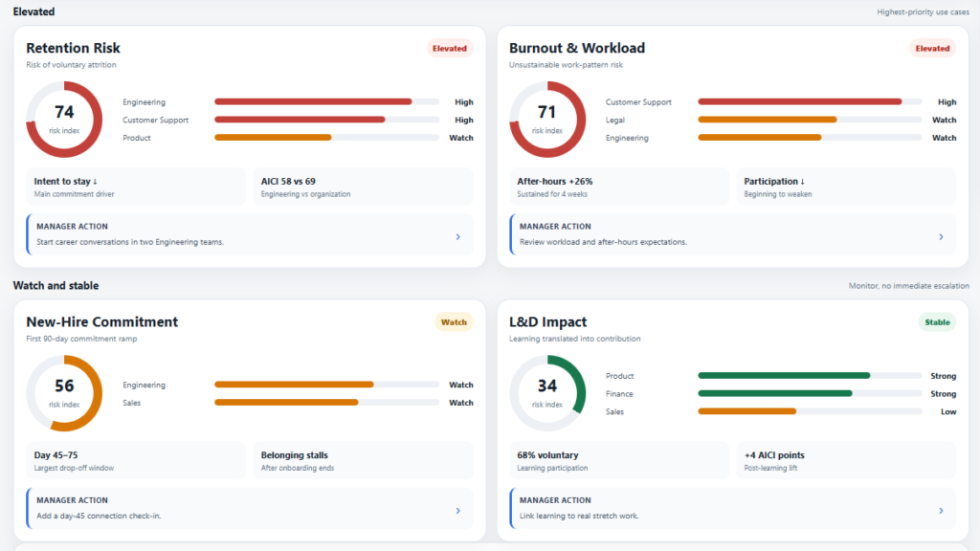This screenshot has height=551, width=980.
Task: Select the Sales bar in L&D Impact
Action: 810,411
